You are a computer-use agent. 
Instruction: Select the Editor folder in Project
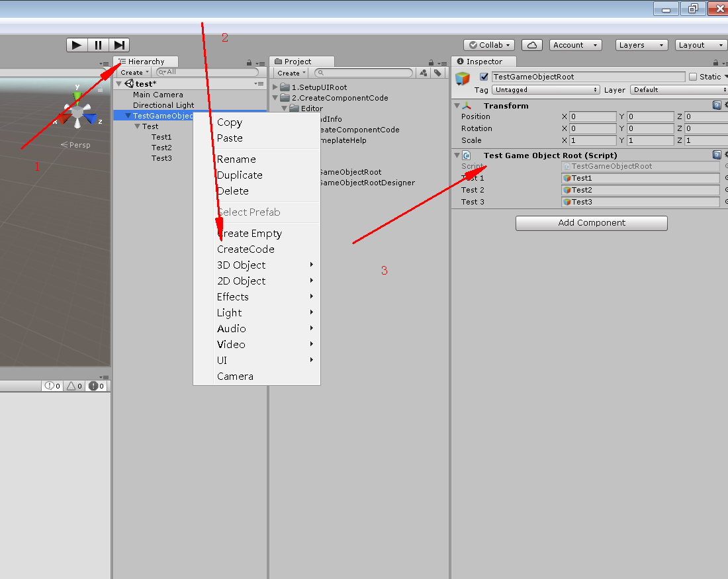[x=312, y=108]
